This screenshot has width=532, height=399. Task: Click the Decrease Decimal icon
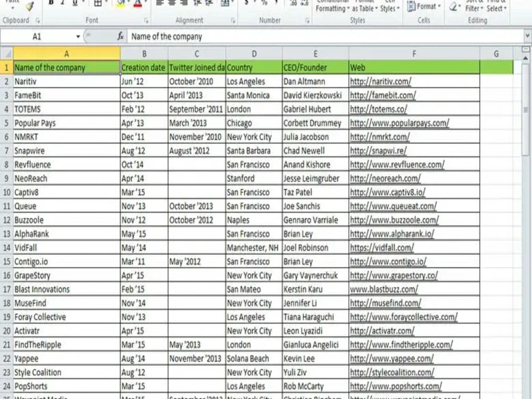click(304, 3)
